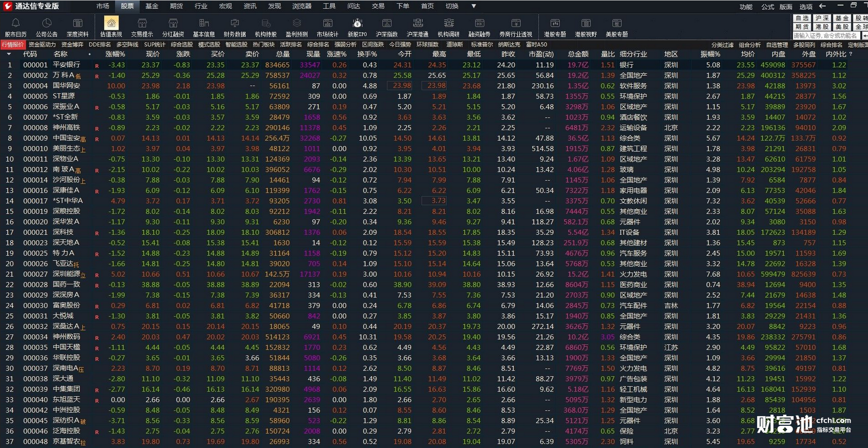868x448 pixels.
Task: Switch to the 热门板块 tab
Action: (x=263, y=45)
